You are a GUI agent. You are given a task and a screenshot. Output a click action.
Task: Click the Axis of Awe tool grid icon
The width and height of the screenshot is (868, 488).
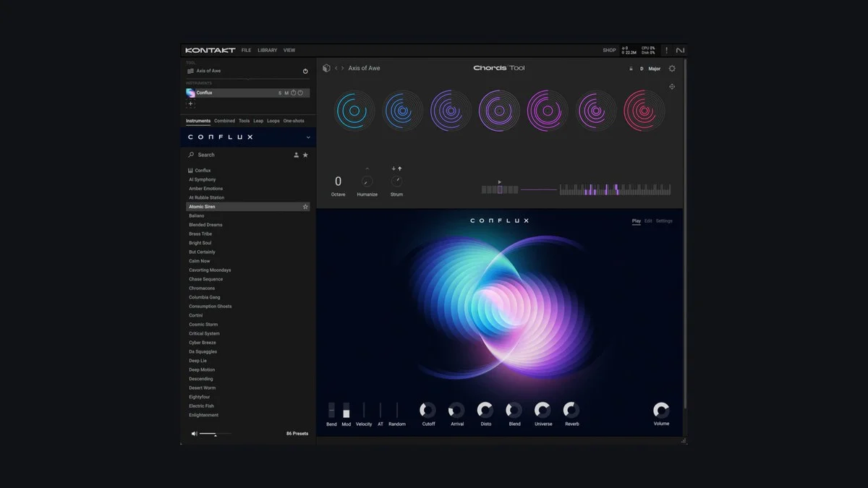[x=190, y=71]
